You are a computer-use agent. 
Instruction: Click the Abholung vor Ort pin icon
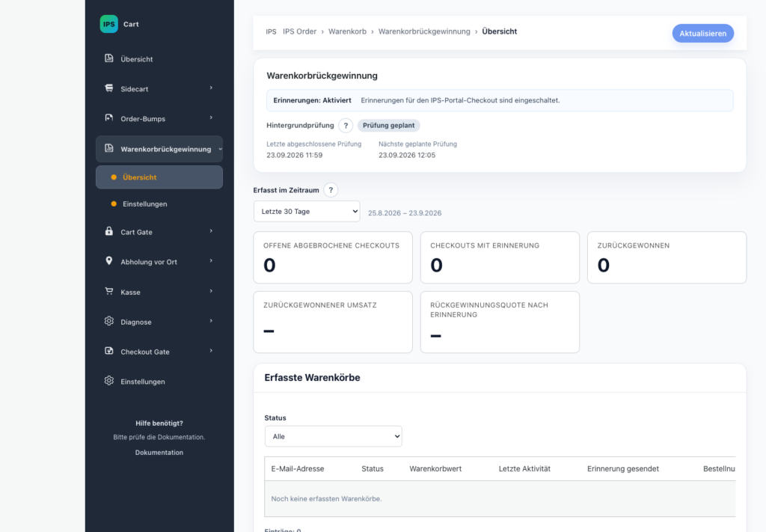pos(109,261)
